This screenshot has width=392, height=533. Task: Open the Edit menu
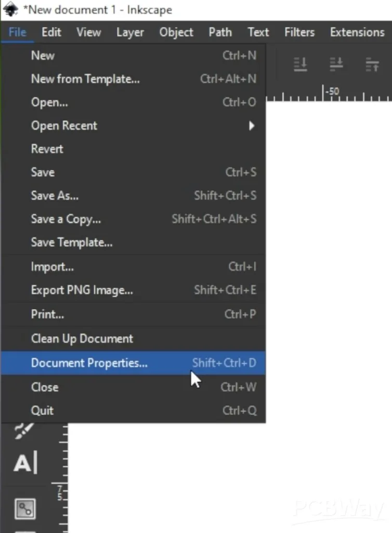pyautogui.click(x=51, y=32)
